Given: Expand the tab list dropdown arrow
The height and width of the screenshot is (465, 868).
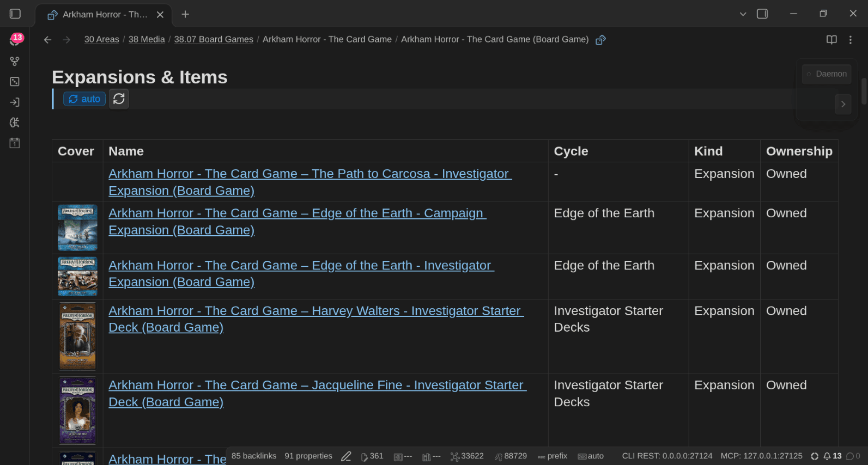Looking at the screenshot, I should click(743, 14).
